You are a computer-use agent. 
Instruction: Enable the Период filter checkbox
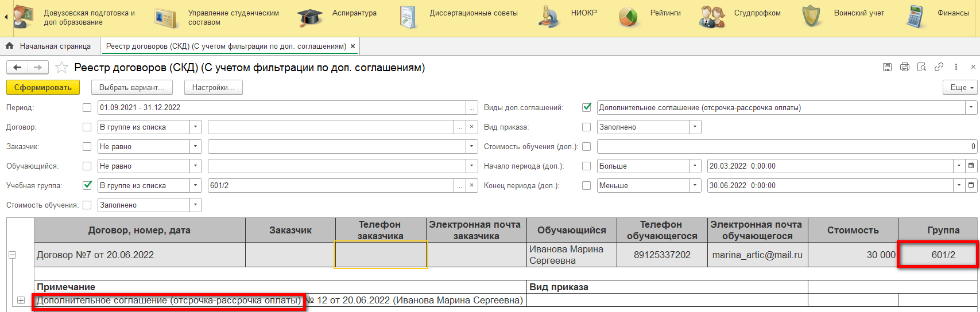click(87, 107)
